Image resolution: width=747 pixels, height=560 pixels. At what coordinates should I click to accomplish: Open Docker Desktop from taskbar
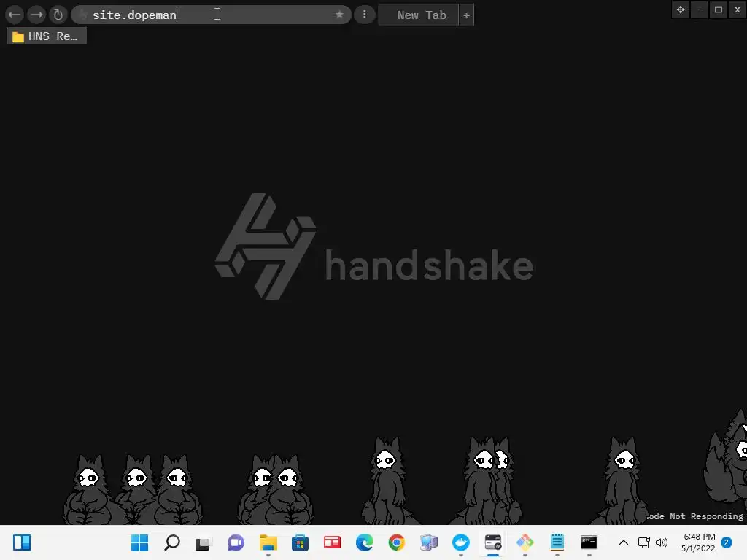(x=461, y=542)
